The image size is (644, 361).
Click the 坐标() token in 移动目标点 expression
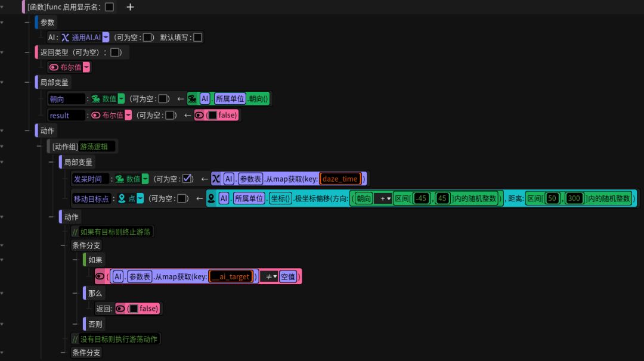(280, 198)
